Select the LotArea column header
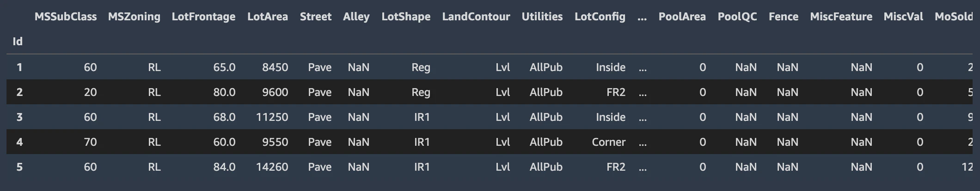This screenshot has height=191, width=980. 268,17
